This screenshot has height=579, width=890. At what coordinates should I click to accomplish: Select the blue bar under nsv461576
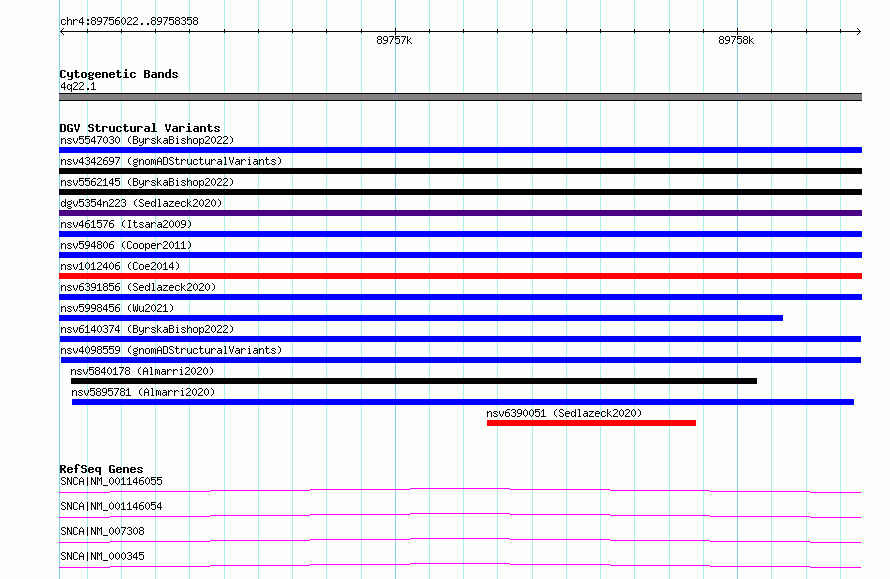click(460, 234)
